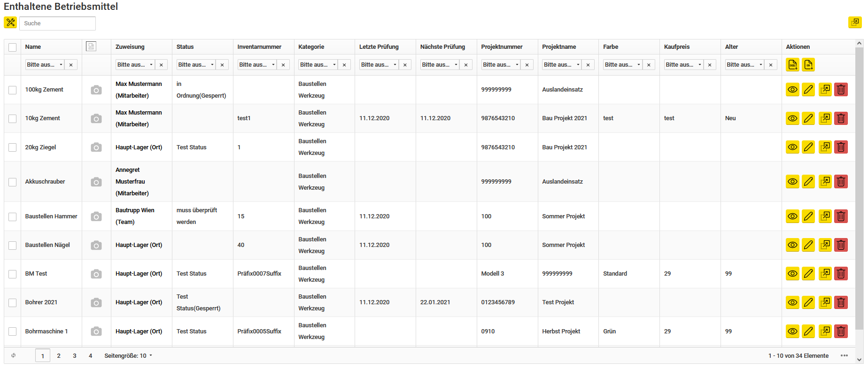The image size is (868, 370).
Task: Open camera photo for BM Test
Action: click(x=96, y=274)
